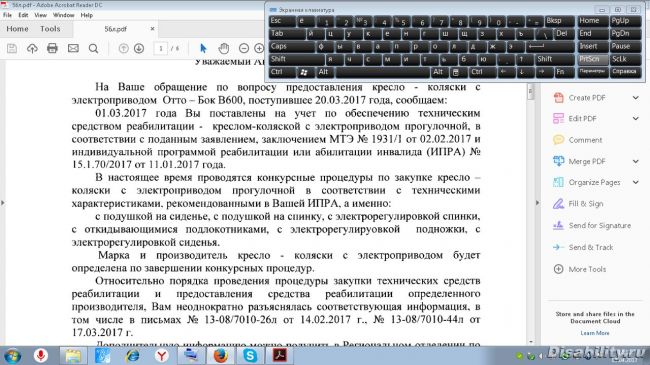Toggle Fn key on on-screen keyboard

565,72
